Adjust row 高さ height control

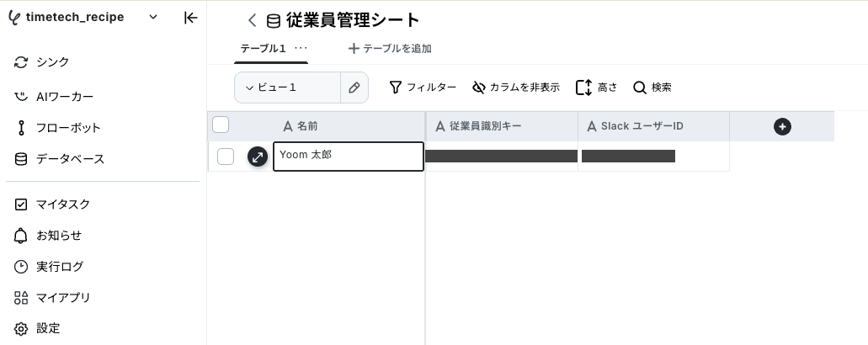tap(597, 88)
